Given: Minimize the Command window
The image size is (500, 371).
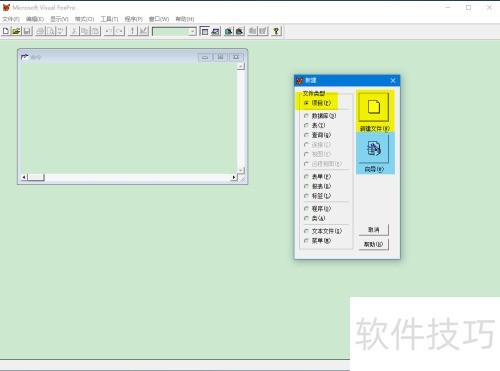Looking at the screenshot, I should click(x=205, y=57).
